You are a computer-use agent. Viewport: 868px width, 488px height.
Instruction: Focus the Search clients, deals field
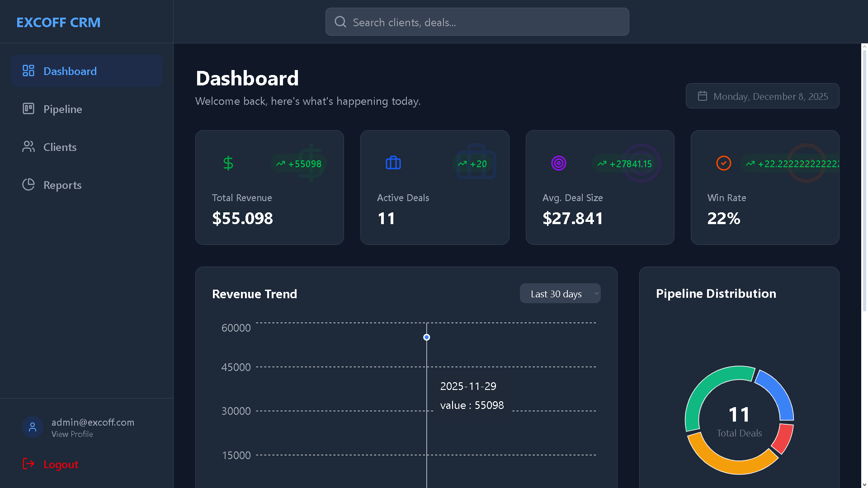click(477, 22)
